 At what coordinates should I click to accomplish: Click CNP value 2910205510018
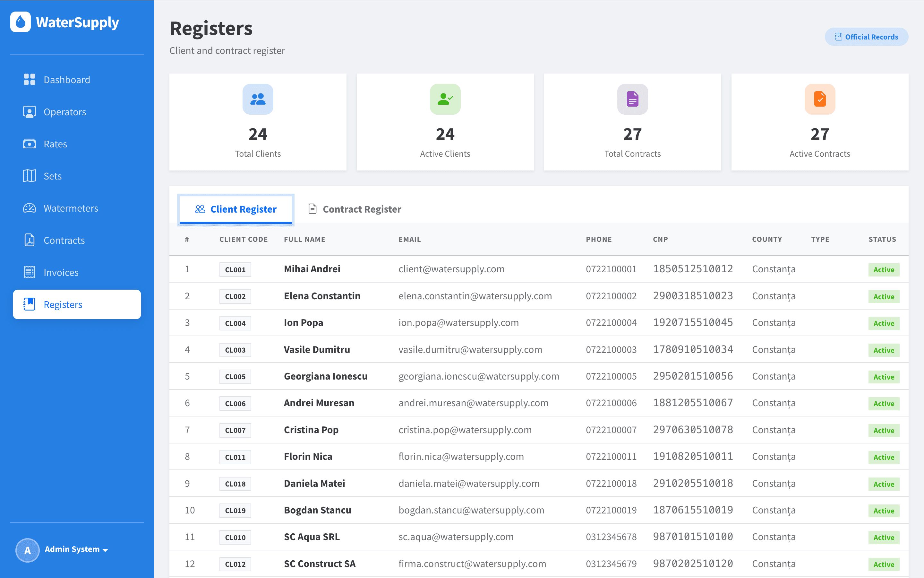tap(693, 483)
